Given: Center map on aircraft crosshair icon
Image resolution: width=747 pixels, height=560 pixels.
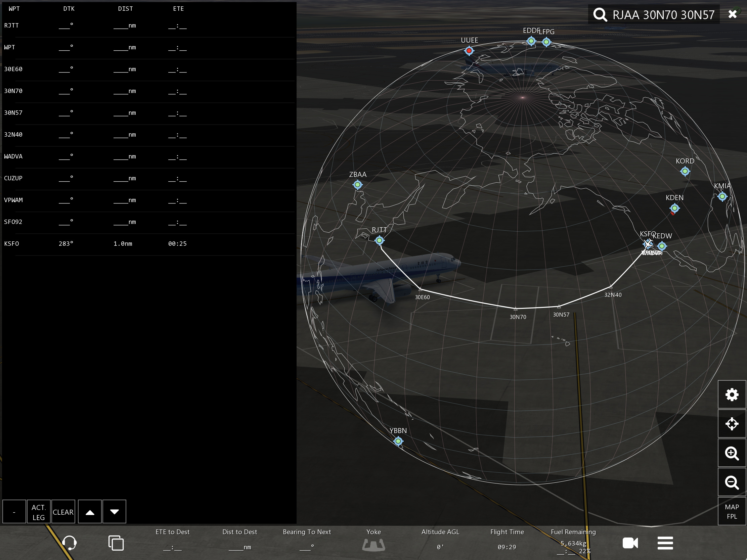Looking at the screenshot, I should click(x=732, y=424).
